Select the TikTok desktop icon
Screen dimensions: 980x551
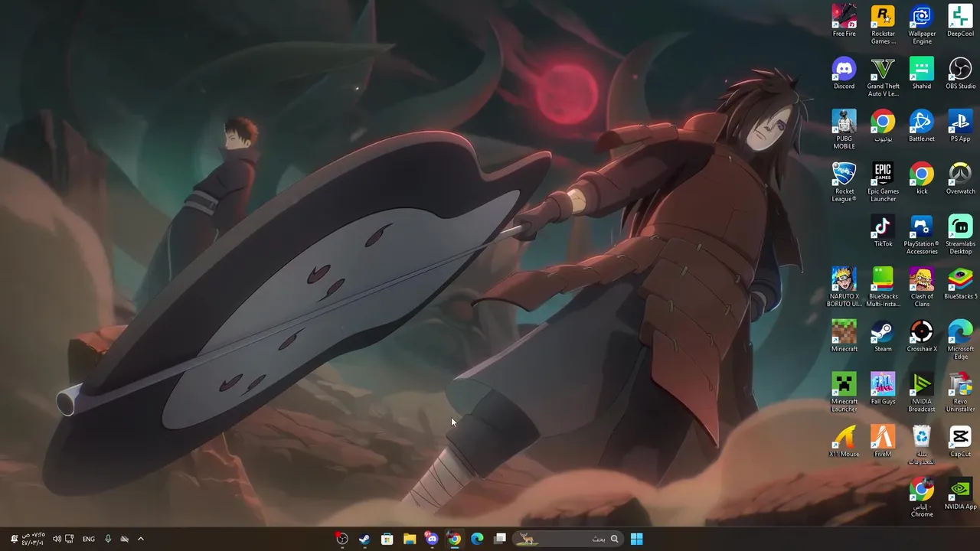tap(883, 232)
